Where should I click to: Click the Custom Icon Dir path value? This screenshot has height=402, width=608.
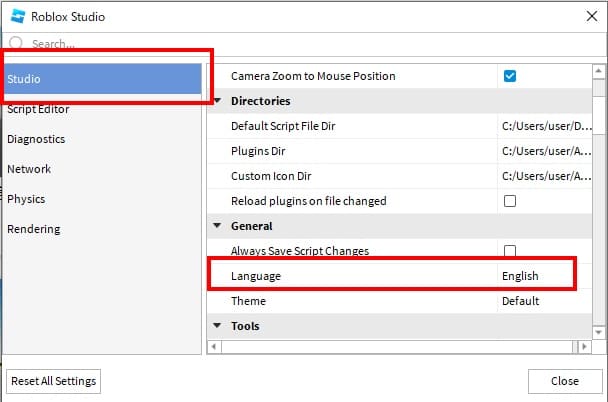pos(544,176)
